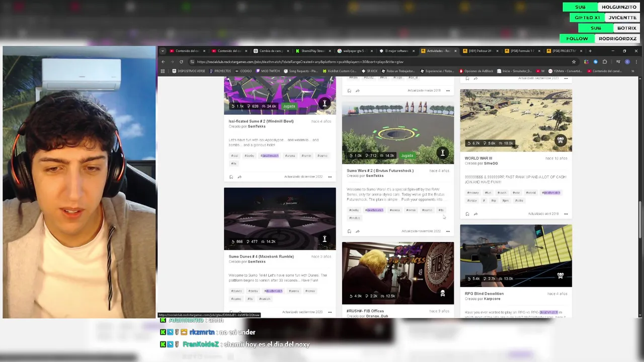The height and width of the screenshot is (362, 644).
Task: Switch to the El mejor software tab
Action: coord(397,51)
